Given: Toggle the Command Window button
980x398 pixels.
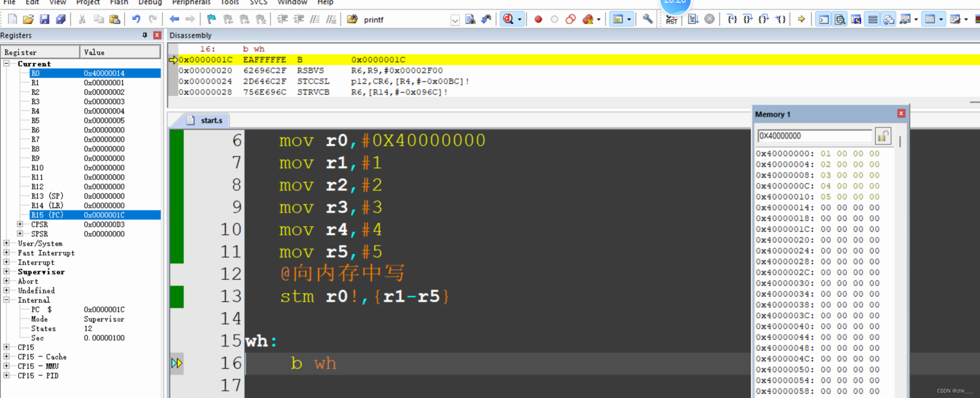Looking at the screenshot, I should (x=823, y=19).
